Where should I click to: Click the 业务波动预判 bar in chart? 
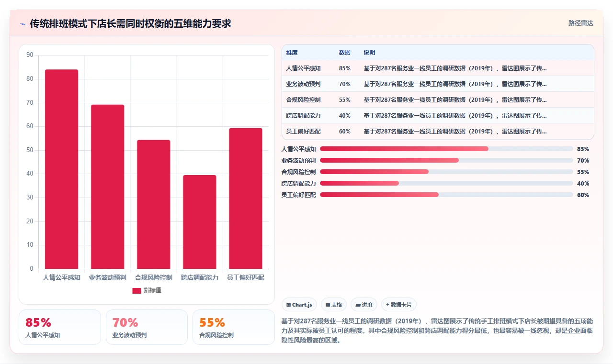108,187
